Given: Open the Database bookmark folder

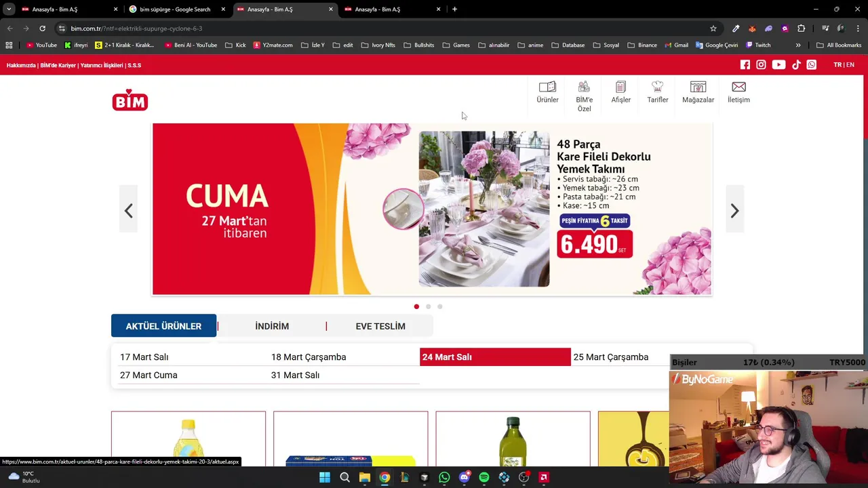Looking at the screenshot, I should pos(568,45).
